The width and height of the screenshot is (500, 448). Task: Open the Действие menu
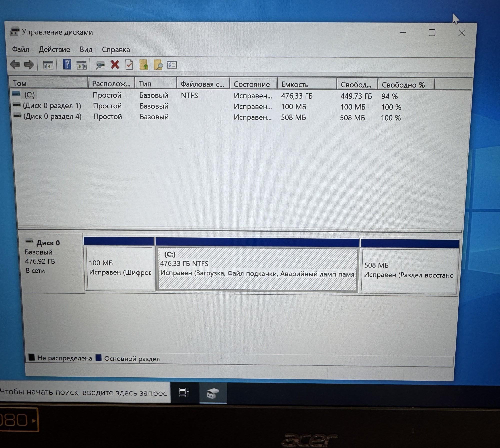pos(54,50)
